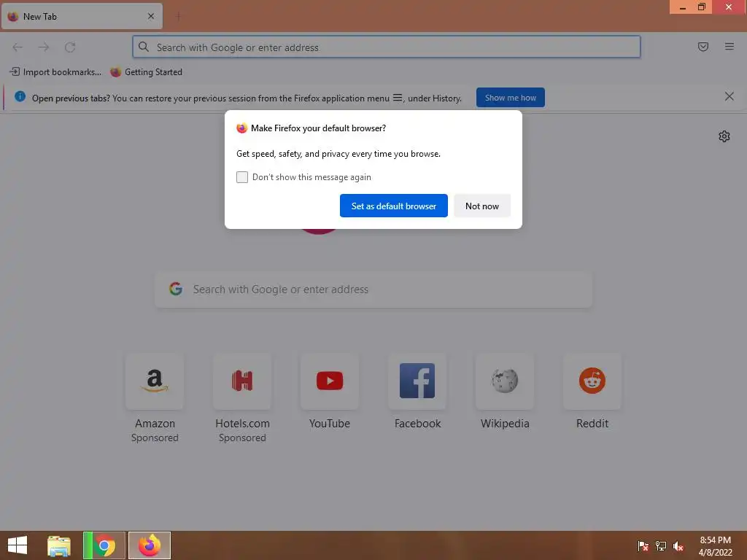Click the info icon in notification bar
This screenshot has height=560, width=747.
click(x=20, y=97)
